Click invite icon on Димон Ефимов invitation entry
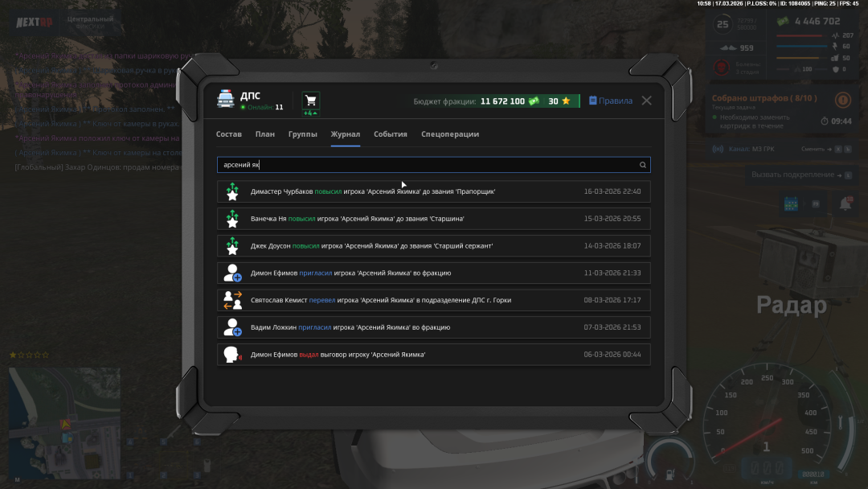This screenshot has height=489, width=868. click(232, 273)
